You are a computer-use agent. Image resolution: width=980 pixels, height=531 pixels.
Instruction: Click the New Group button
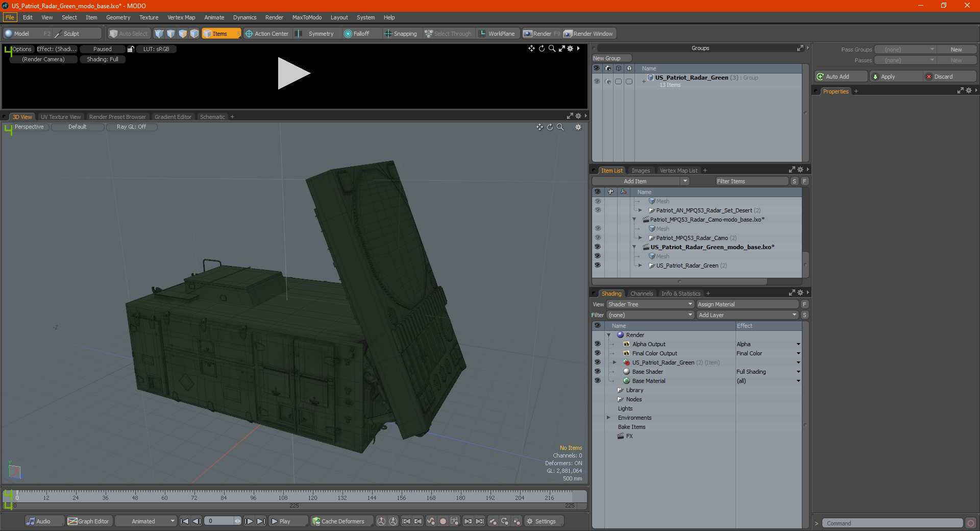611,58
